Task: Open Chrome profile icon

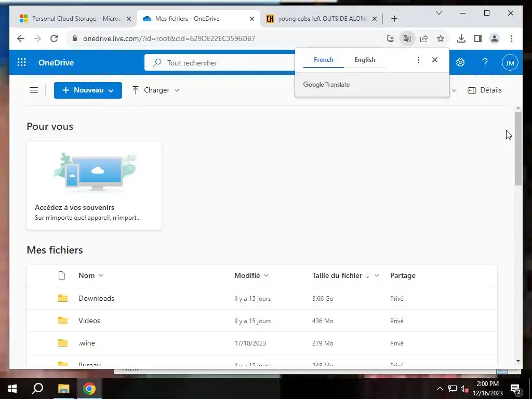Action: coord(495,38)
